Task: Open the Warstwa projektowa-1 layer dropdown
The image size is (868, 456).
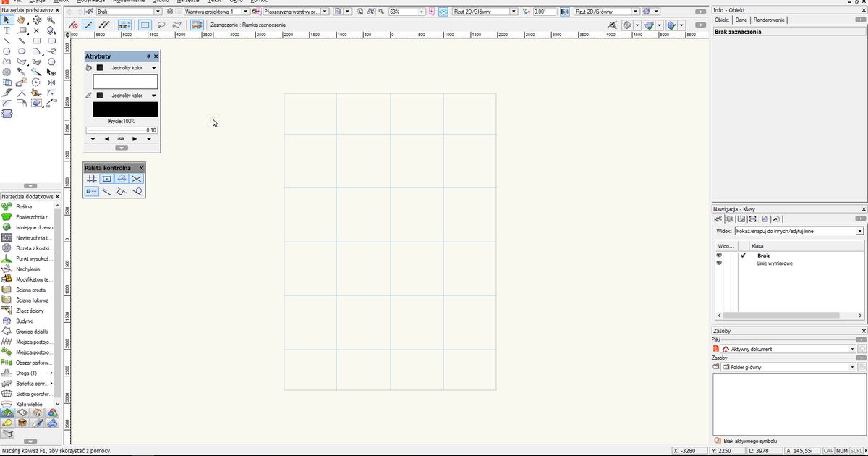Action: pos(246,11)
